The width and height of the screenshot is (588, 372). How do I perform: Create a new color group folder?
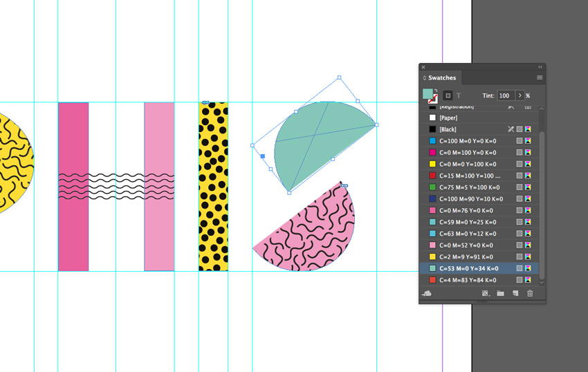(500, 294)
